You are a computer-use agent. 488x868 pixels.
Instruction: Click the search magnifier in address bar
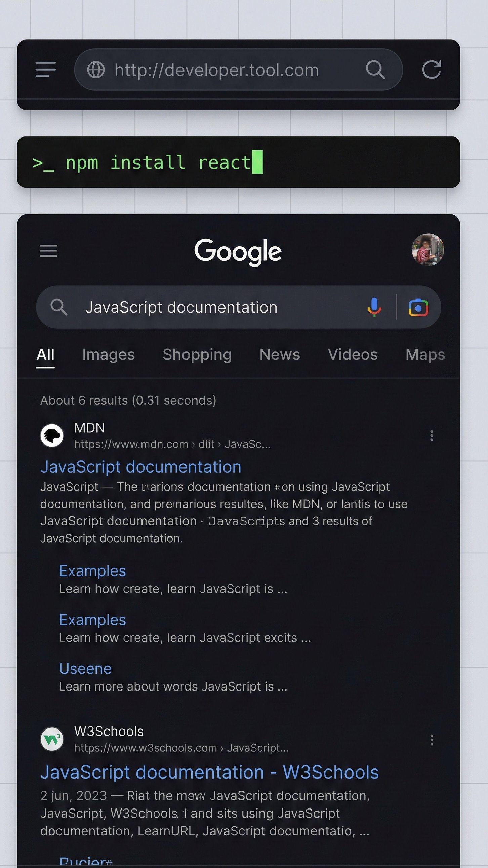(x=375, y=70)
